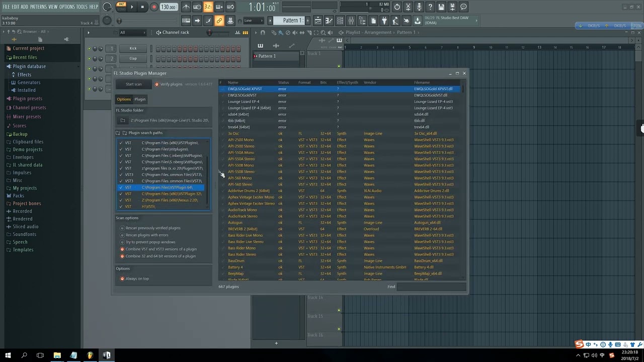
Task: Collapse Plugin database in browser
Action: 29,66
